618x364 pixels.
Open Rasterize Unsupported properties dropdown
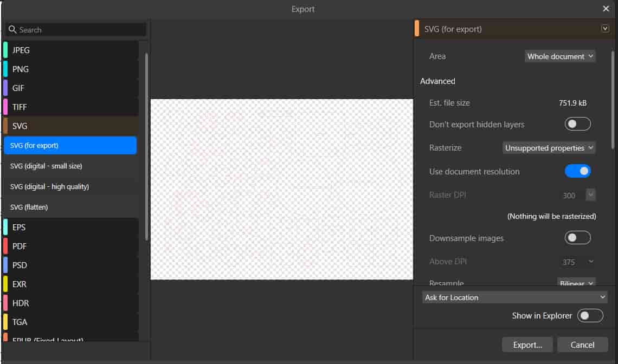click(x=549, y=148)
